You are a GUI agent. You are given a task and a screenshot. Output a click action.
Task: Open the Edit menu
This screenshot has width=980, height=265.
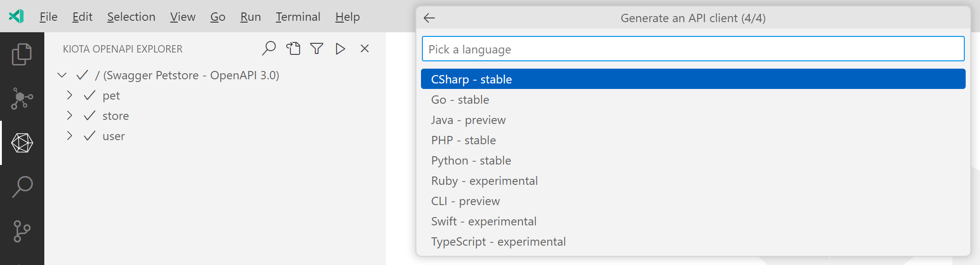[82, 17]
